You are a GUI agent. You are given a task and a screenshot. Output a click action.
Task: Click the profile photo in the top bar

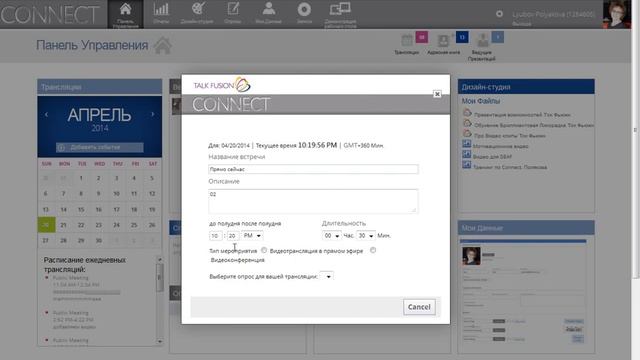pyautogui.click(x=617, y=14)
